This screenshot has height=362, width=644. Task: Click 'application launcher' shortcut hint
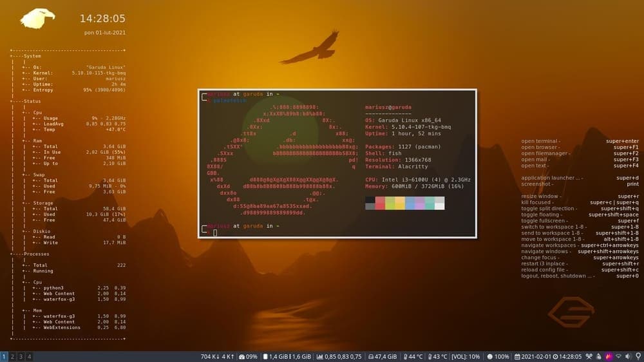click(x=580, y=178)
